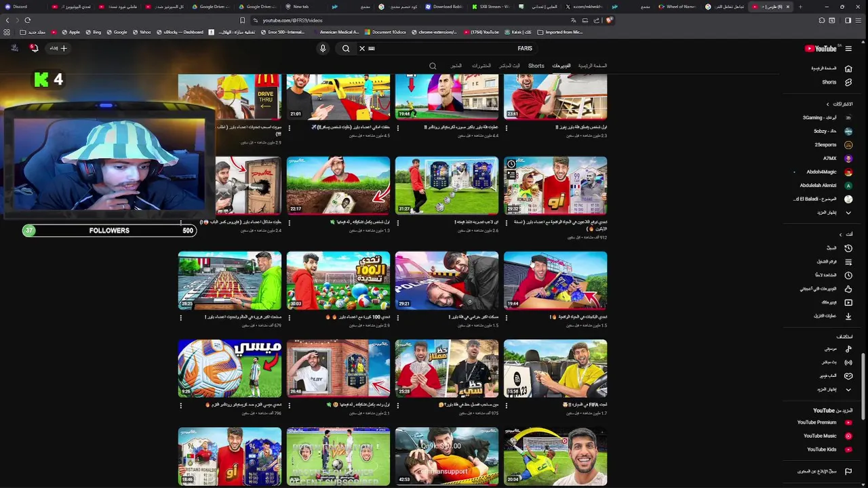Switch to the Shorts channel tab
Screen dimensions: 868x488
coord(536,66)
